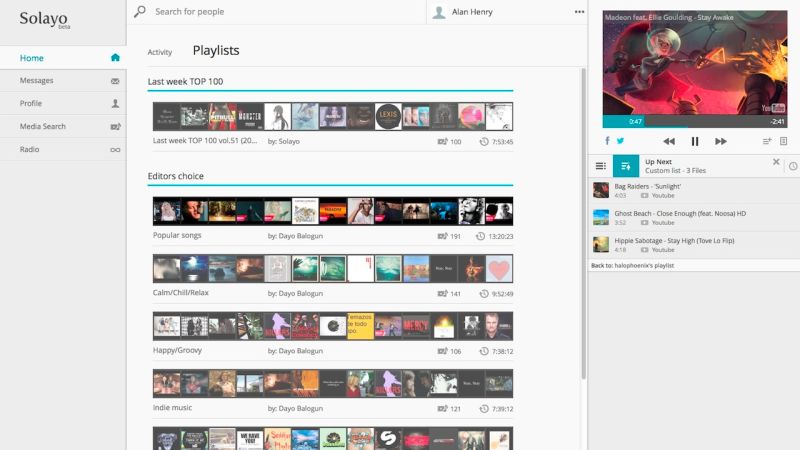Click the Solayo beta logo
The image size is (800, 450).
[x=44, y=19]
